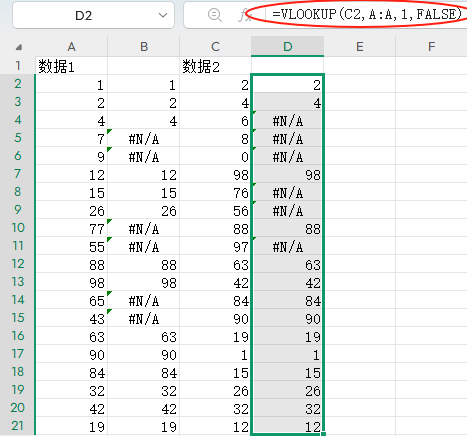Click empty cell D1

click(287, 66)
